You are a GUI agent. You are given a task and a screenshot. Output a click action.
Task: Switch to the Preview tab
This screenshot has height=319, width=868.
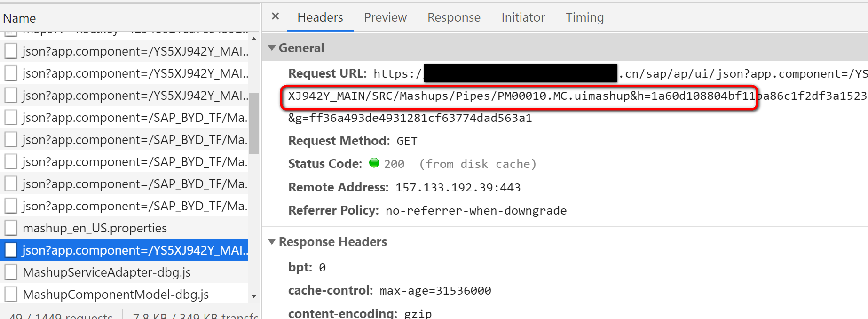click(x=385, y=17)
